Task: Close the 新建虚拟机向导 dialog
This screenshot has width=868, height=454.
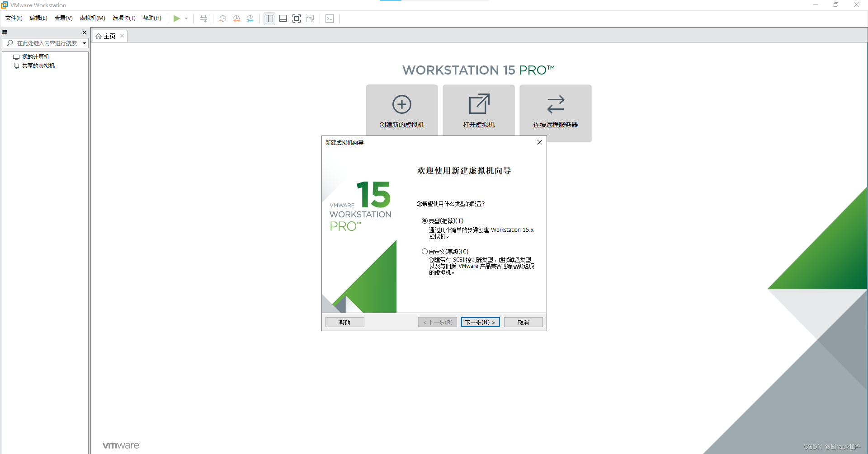Action: 539,142
